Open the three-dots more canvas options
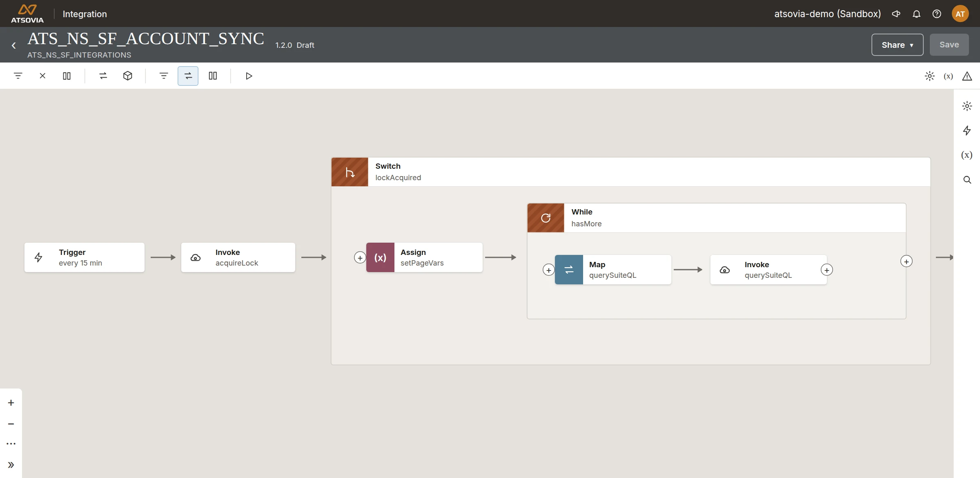The height and width of the screenshot is (478, 980). click(x=11, y=444)
